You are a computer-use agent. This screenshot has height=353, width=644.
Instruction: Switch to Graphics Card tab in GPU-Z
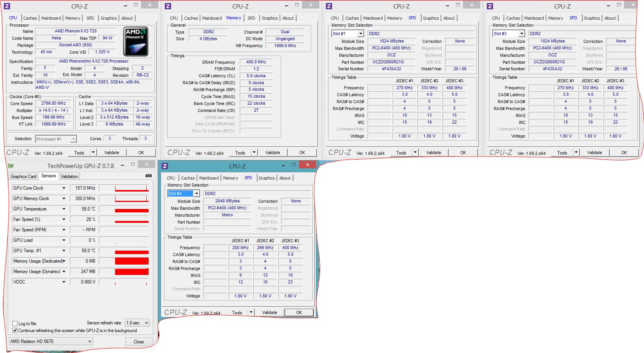[x=24, y=176]
